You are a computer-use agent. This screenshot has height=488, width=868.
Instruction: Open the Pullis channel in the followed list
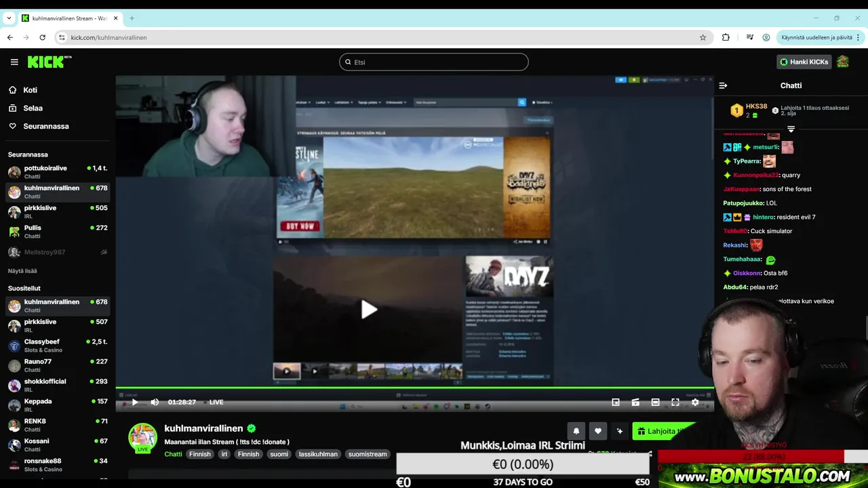pos(58,232)
